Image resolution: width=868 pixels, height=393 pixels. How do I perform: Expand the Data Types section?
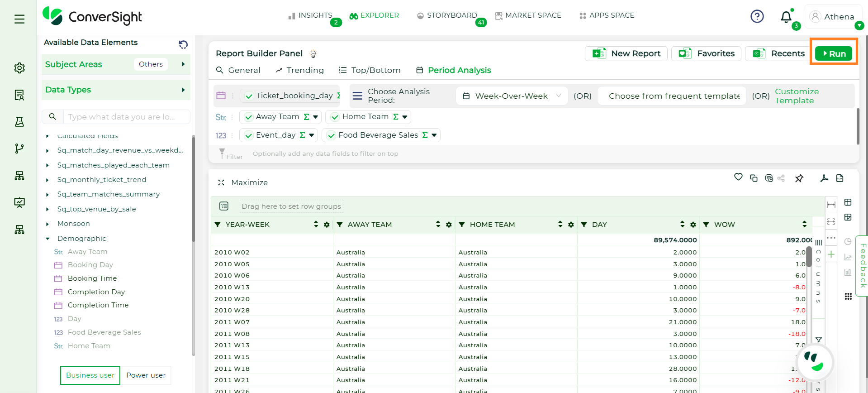point(183,90)
